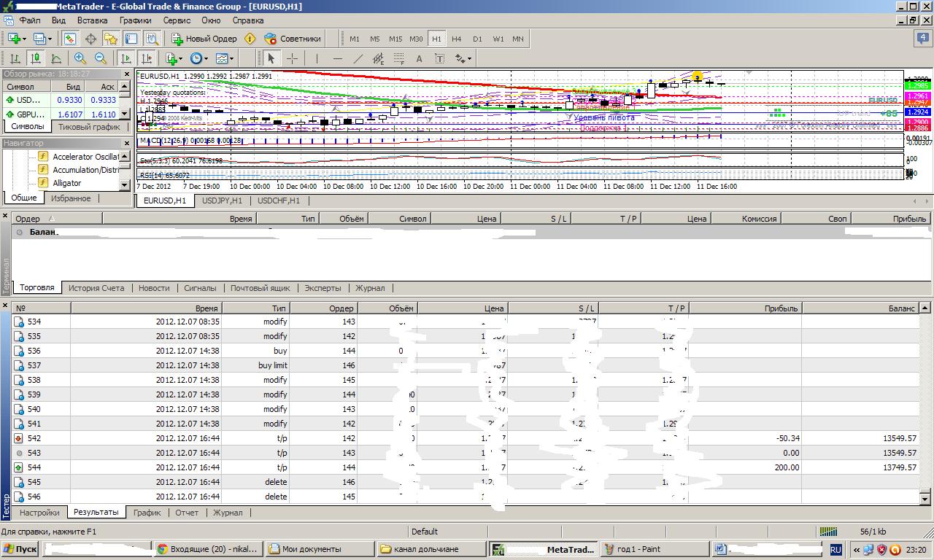Toggle the Советники expert advisors button
This screenshot has height=560, width=934.
click(x=293, y=39)
